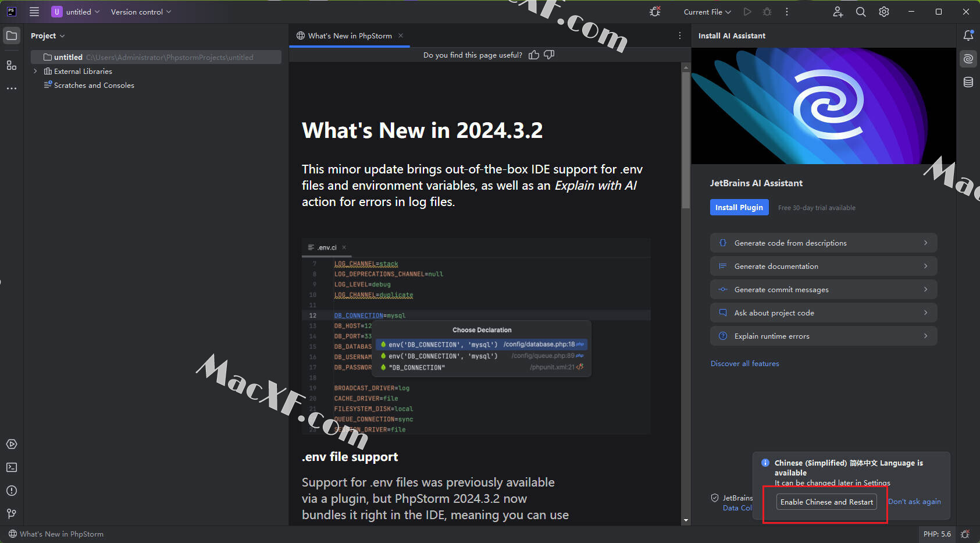Open the Project view dropdown
The image size is (980, 543).
pos(48,36)
